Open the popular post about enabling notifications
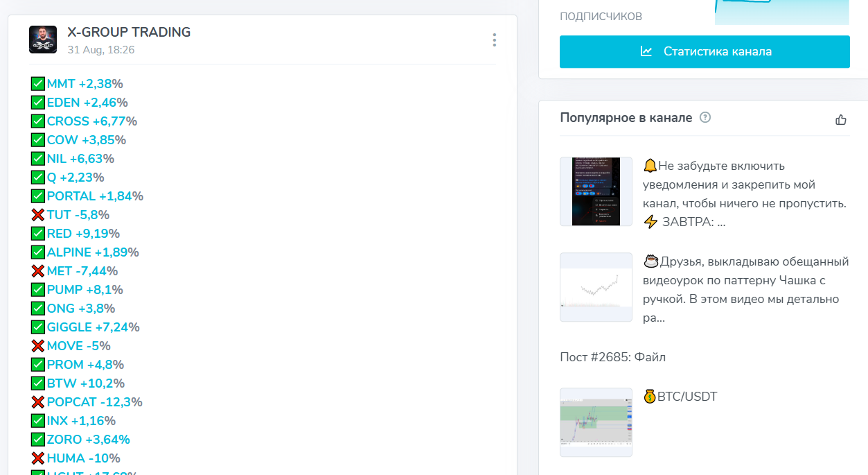The height and width of the screenshot is (475, 868). tap(745, 194)
